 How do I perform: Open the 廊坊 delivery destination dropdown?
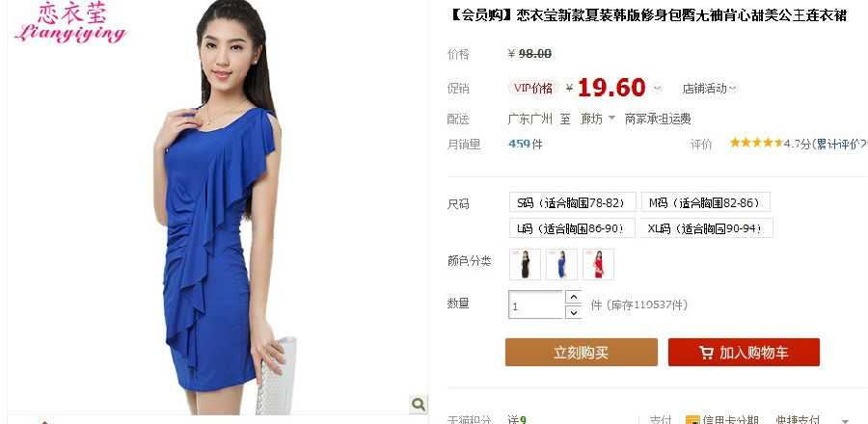(597, 119)
